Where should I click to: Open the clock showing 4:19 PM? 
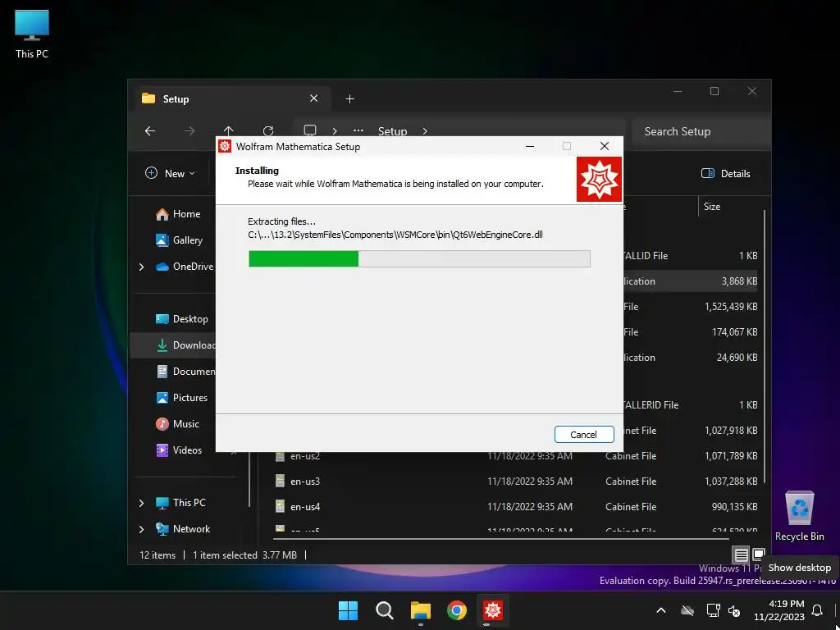(x=779, y=610)
